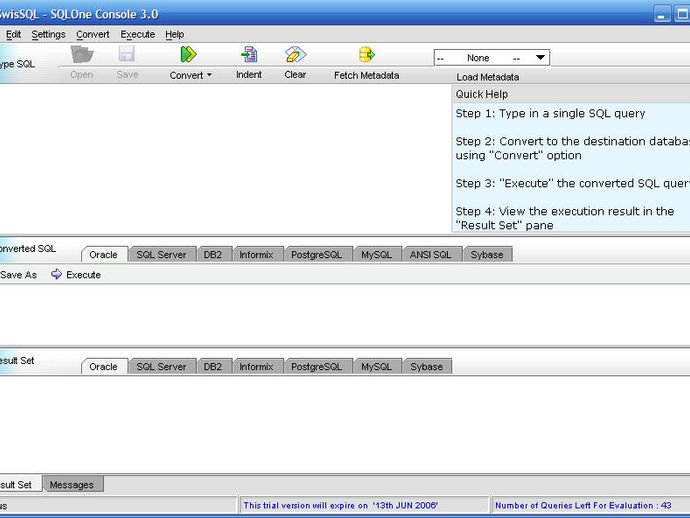Open the Convert menu
The width and height of the screenshot is (690, 518).
pyautogui.click(x=92, y=34)
